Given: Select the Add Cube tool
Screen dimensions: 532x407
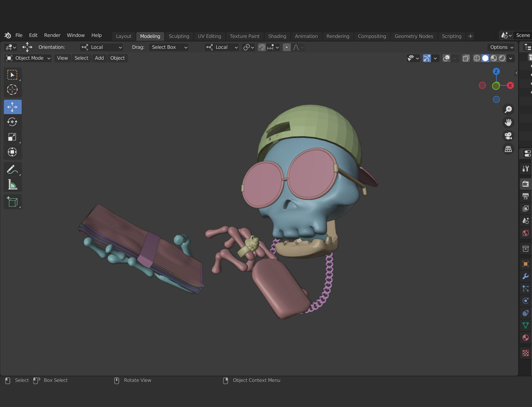Looking at the screenshot, I should pos(12,202).
